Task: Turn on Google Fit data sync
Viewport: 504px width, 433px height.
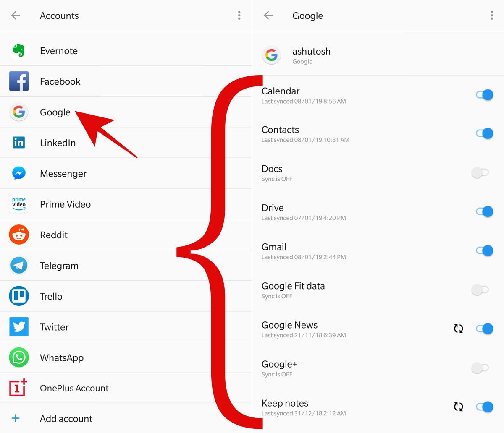Action: coord(480,290)
